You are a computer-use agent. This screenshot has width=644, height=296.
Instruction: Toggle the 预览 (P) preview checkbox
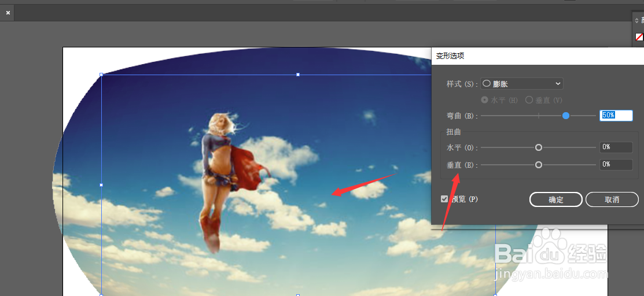tap(444, 199)
